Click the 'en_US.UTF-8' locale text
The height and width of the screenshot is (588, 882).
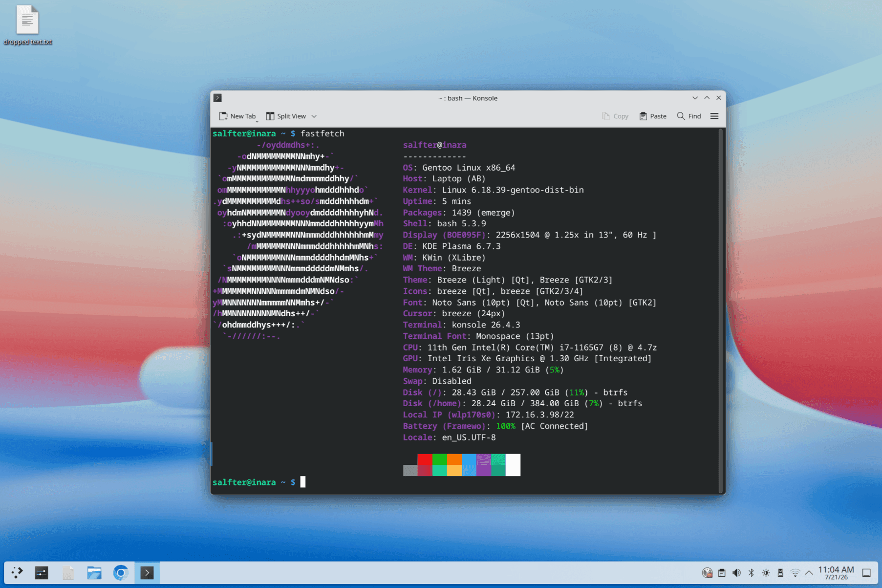tap(469, 437)
